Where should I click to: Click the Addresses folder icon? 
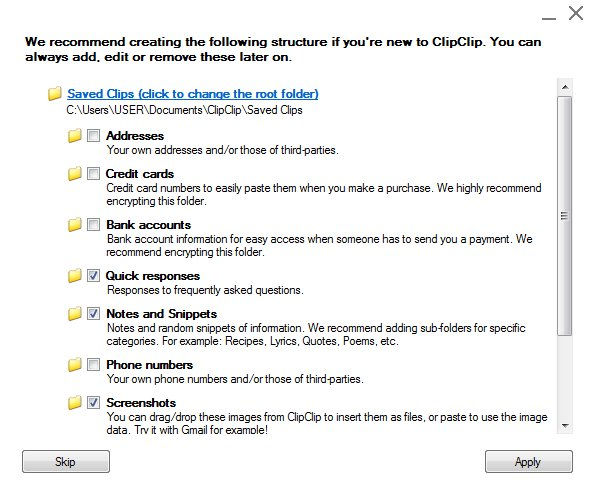point(75,135)
